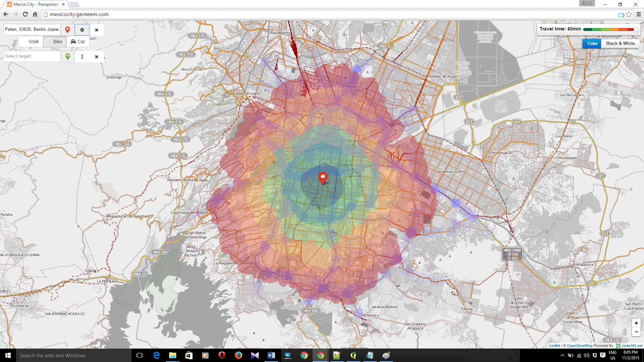The height and width of the screenshot is (362, 644).
Task: Zoom in the map with plus
Action: click(636, 323)
